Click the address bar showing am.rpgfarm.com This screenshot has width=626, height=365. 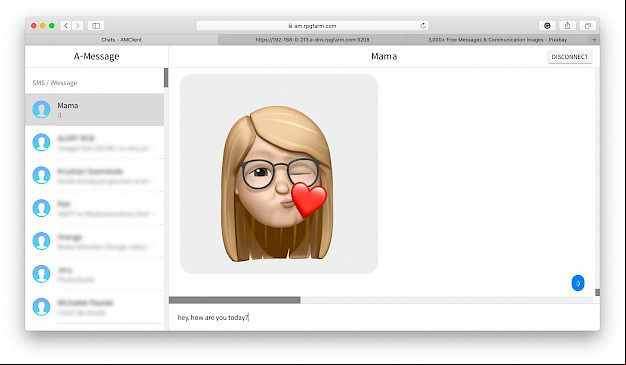[x=312, y=26]
